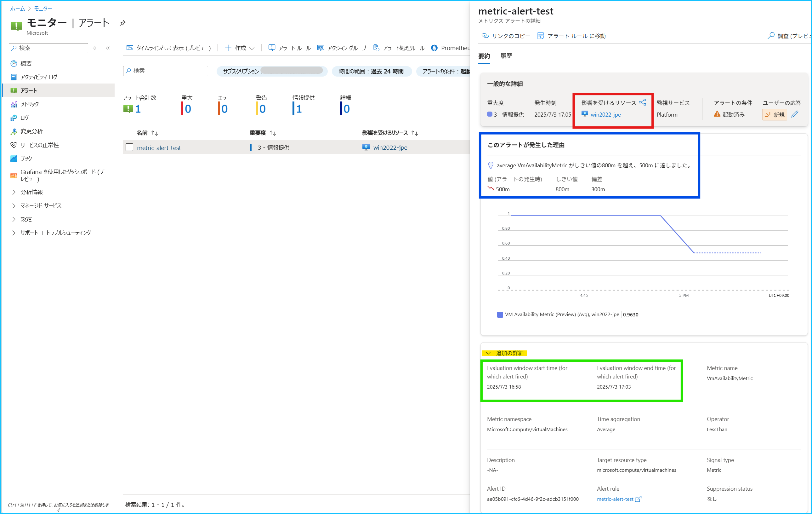Copy link with リンクのコピー
Screen dimensions: 812x514
coord(506,36)
